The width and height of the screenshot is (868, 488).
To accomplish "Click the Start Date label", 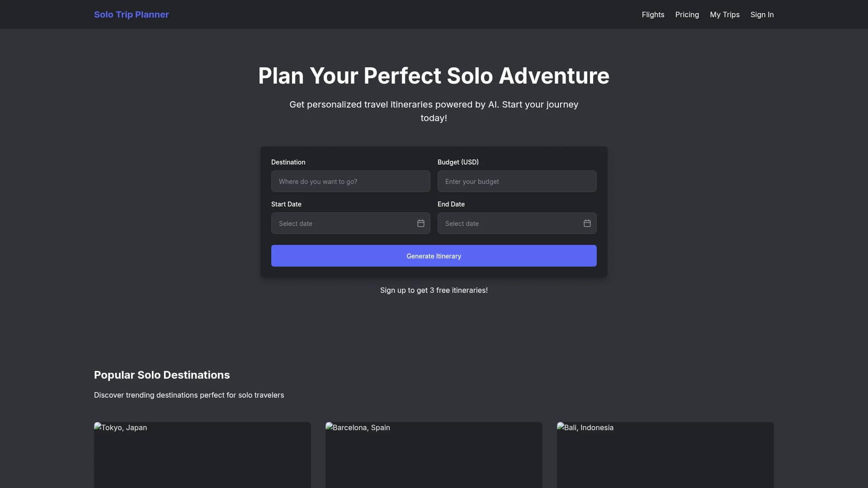I will [286, 204].
